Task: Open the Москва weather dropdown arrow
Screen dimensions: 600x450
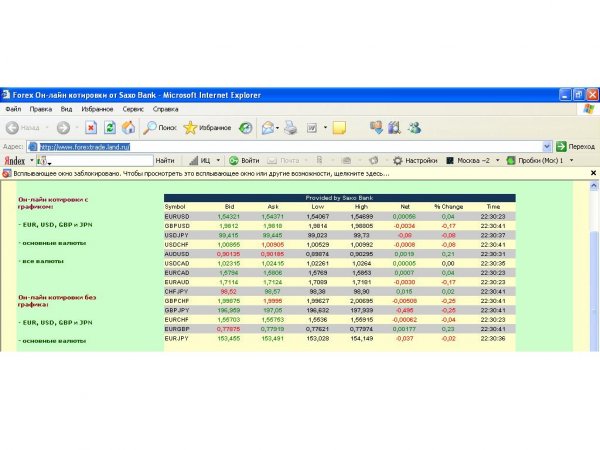Action: pyautogui.click(x=497, y=161)
